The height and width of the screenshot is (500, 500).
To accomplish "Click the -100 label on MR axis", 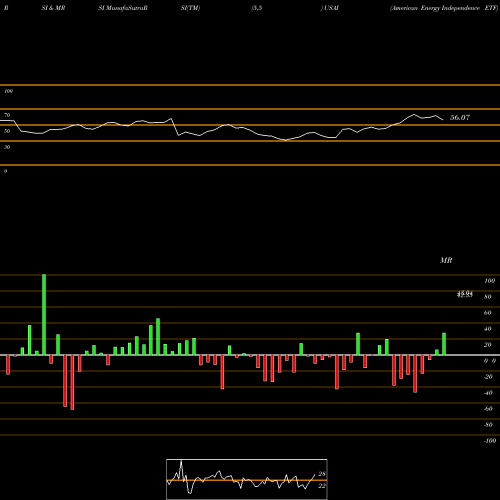I will point(489,441).
